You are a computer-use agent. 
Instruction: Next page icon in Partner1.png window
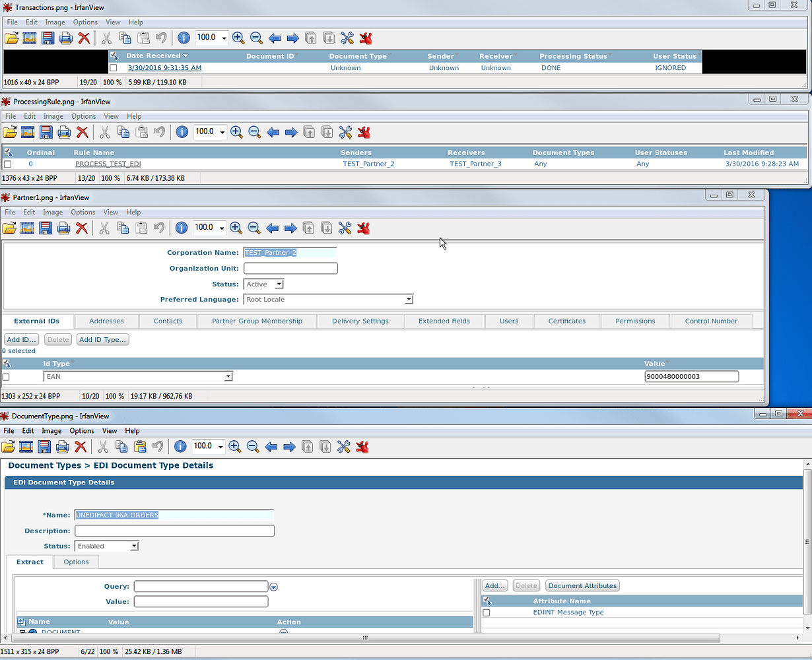coord(326,228)
